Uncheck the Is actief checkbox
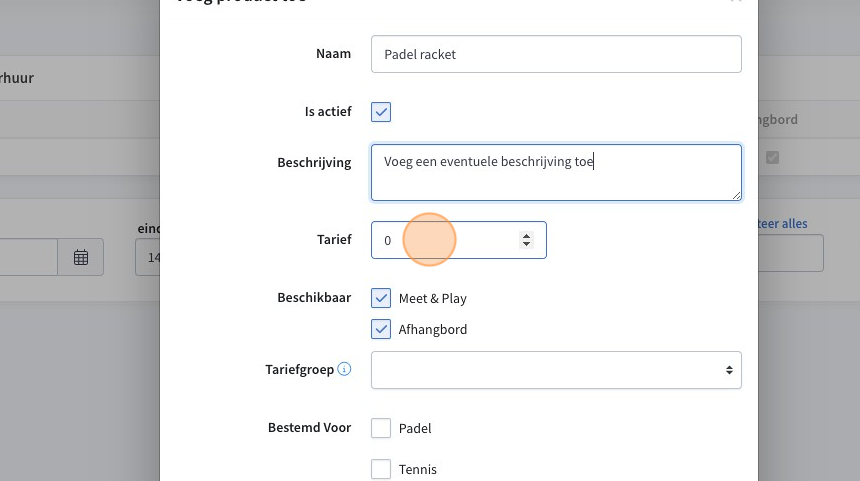The width and height of the screenshot is (860, 481). coord(381,112)
